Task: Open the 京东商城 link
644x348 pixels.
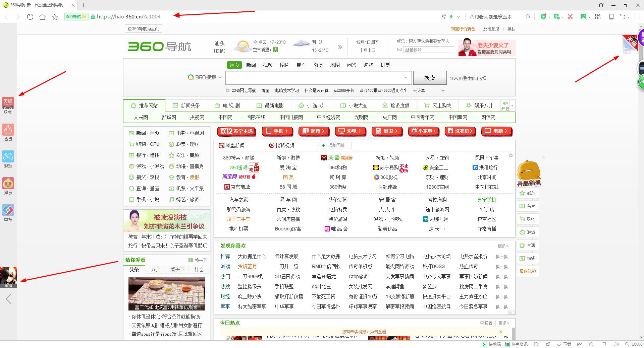Action: tap(237, 187)
